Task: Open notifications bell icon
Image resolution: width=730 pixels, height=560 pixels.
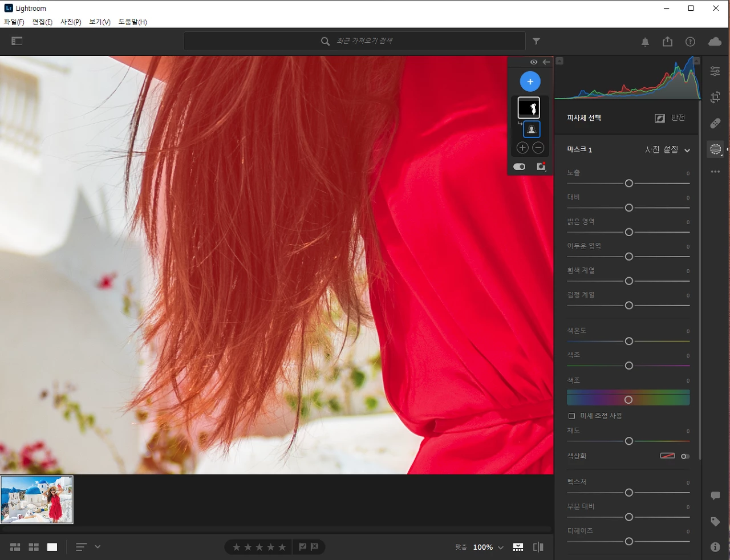Action: click(x=645, y=42)
